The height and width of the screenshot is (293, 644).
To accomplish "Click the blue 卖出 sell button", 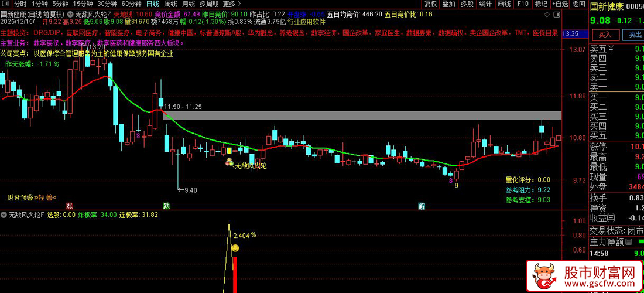I will [635, 34].
